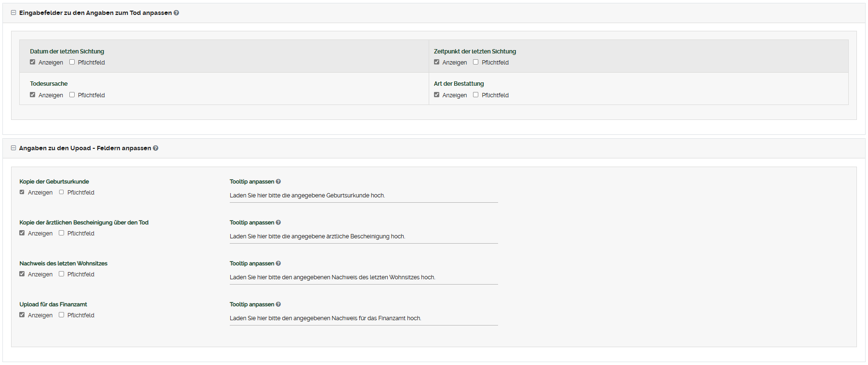The image size is (868, 365).
Task: Click help icon beside 'Angaben zu den Upoad - Feldern anpassen'
Action: [156, 148]
